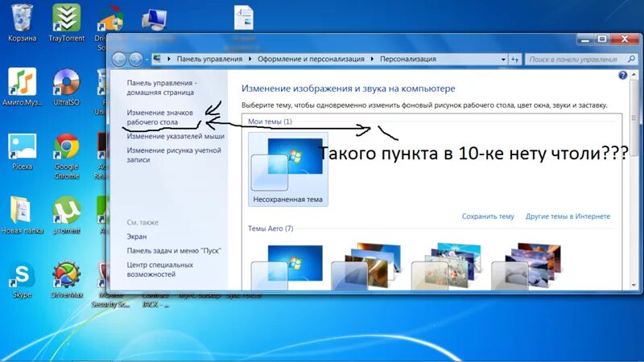Image resolution: width=644 pixels, height=362 pixels.
Task: Select the second Aero theme thumbnail
Action: [x=367, y=266]
